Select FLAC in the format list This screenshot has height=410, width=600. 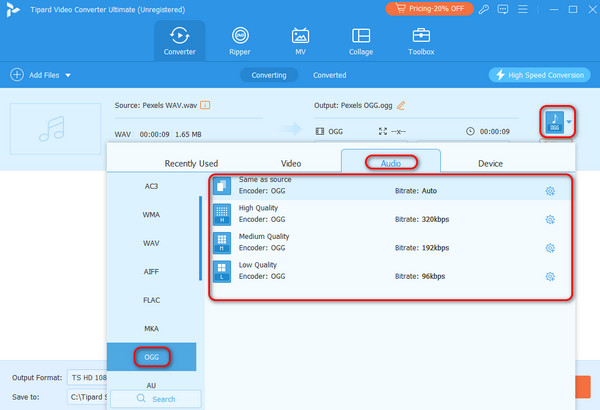point(151,300)
